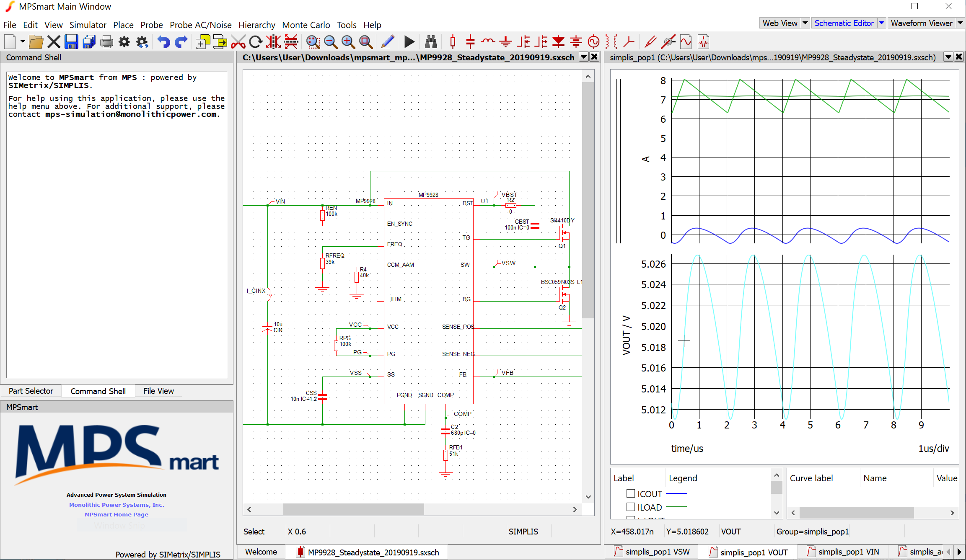
Task: Click the zoom-to-fit magnifier icon
Action: [365, 42]
